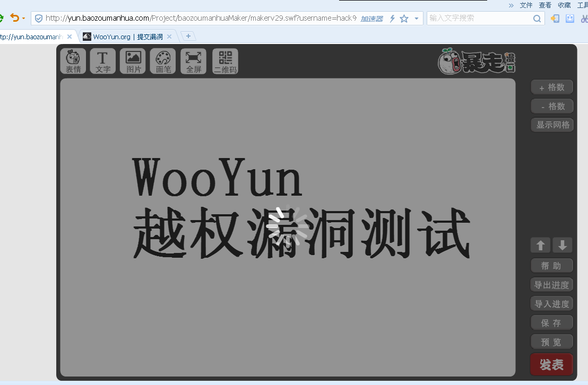Move panel down with down arrow
The height and width of the screenshot is (385, 588).
[563, 245]
